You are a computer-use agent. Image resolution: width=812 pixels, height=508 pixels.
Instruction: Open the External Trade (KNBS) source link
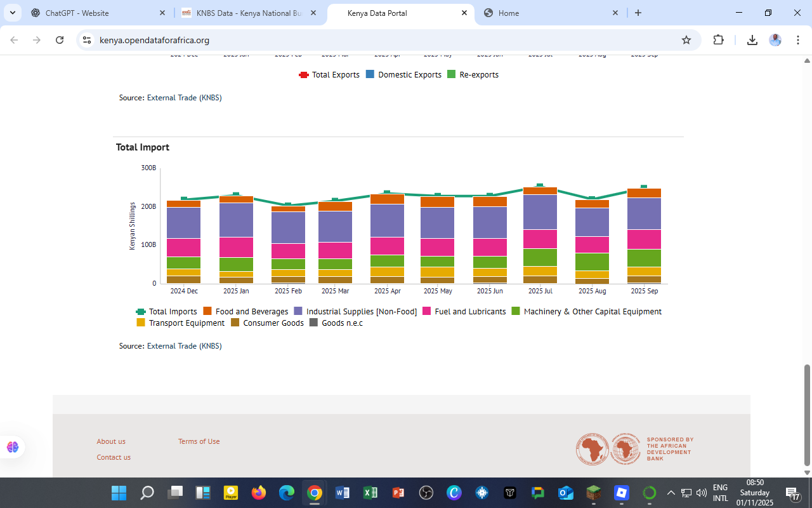[185, 346]
